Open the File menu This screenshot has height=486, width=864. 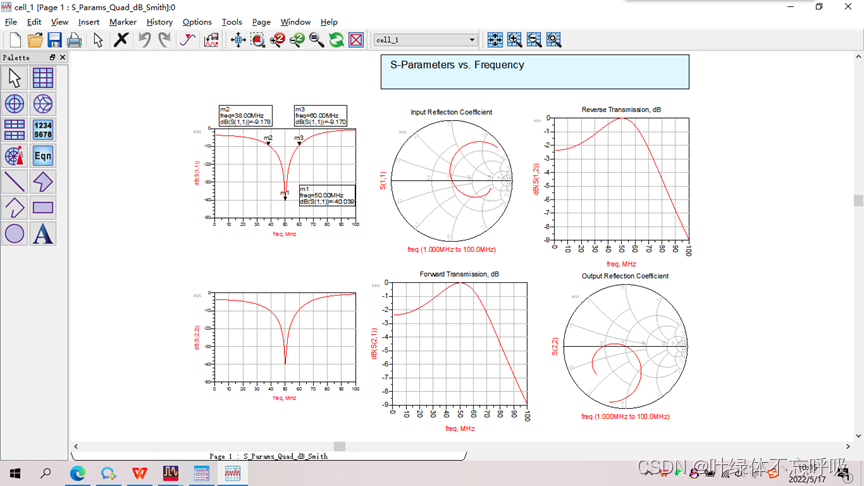[11, 22]
